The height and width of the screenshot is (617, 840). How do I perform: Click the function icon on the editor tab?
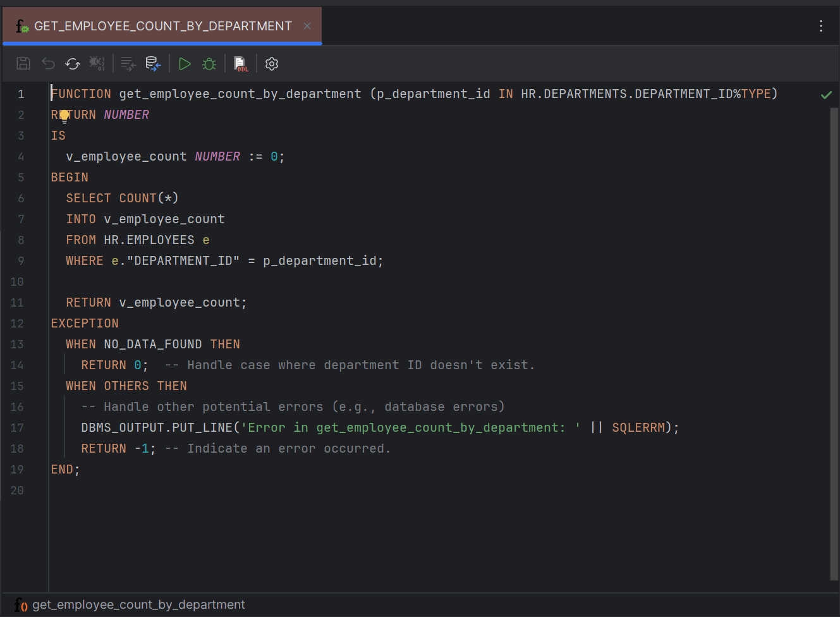point(22,26)
